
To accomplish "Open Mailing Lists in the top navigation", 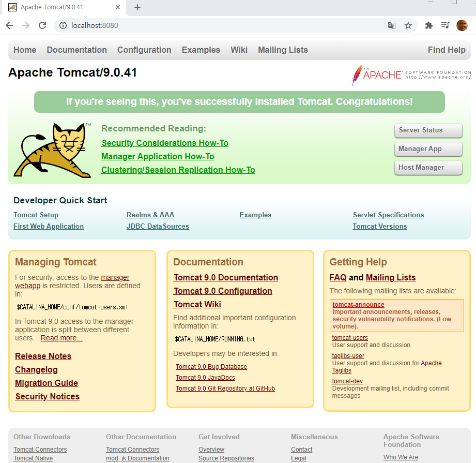I will coord(283,50).
